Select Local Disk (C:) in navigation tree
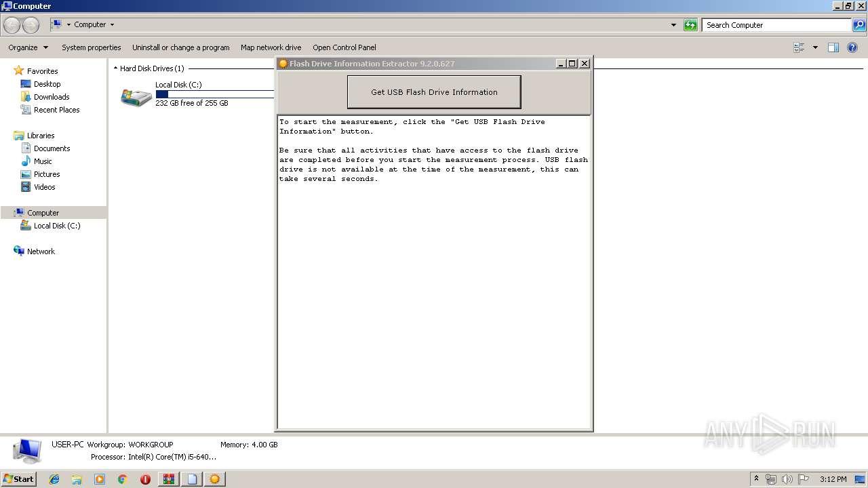This screenshot has height=488, width=868. tap(57, 226)
